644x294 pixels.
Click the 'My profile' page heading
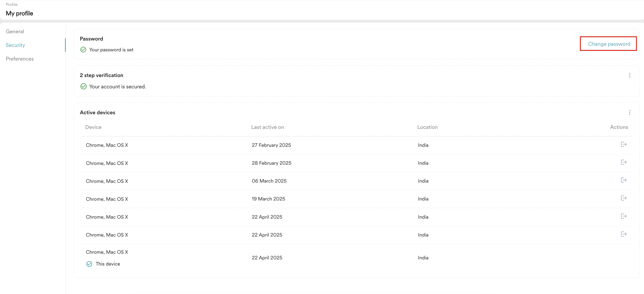pyautogui.click(x=19, y=13)
